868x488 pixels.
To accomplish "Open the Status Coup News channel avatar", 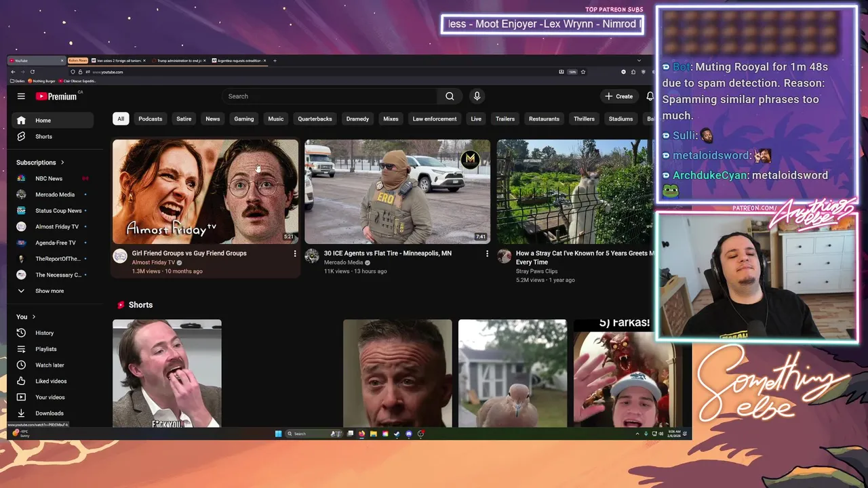I will [x=21, y=211].
